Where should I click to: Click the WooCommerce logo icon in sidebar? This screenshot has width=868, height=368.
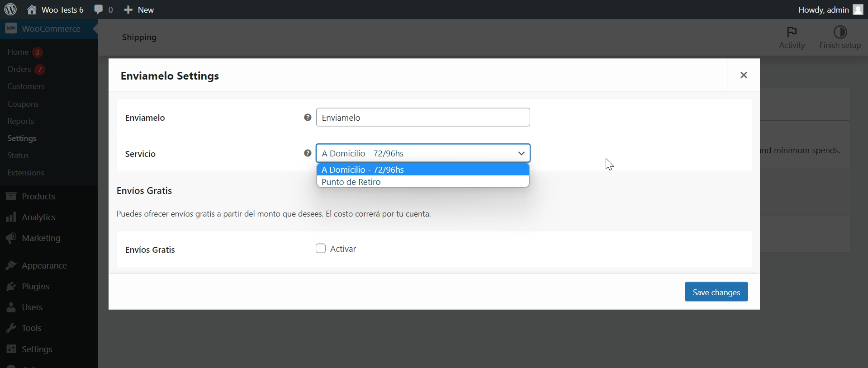point(11,28)
